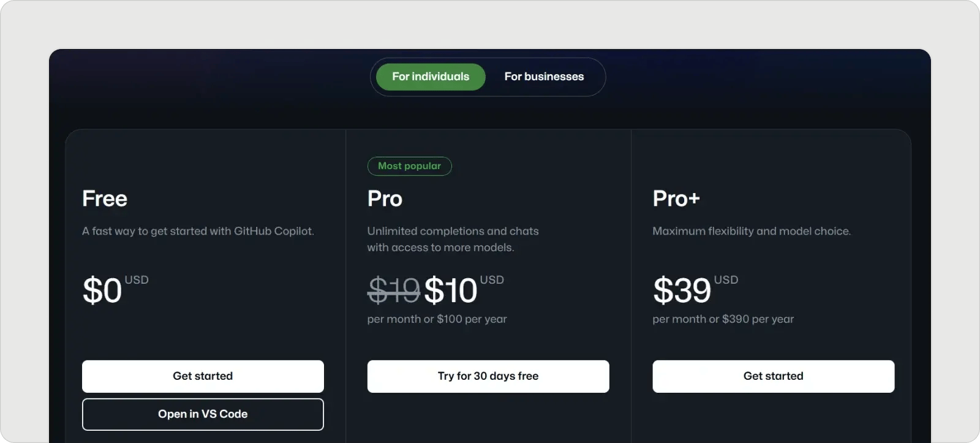The image size is (980, 443).
Task: Click the Unlimited completions and chats description
Action: (453, 239)
